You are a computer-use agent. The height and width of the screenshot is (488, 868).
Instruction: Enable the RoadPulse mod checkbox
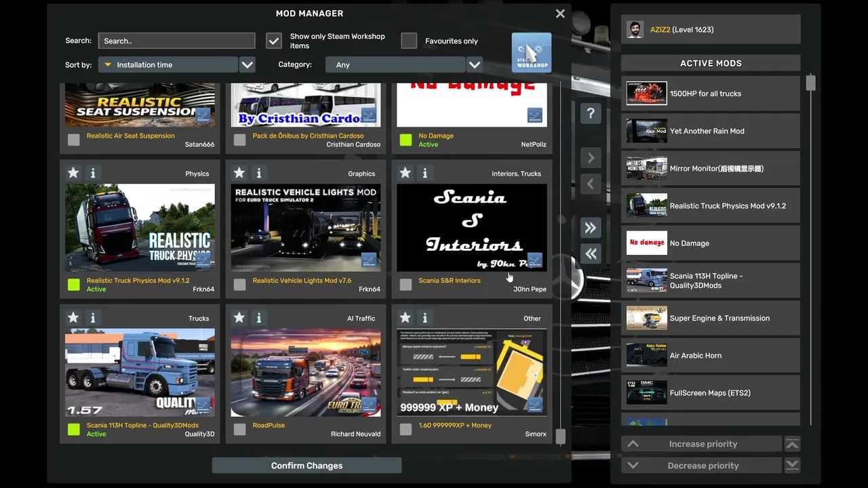click(239, 429)
